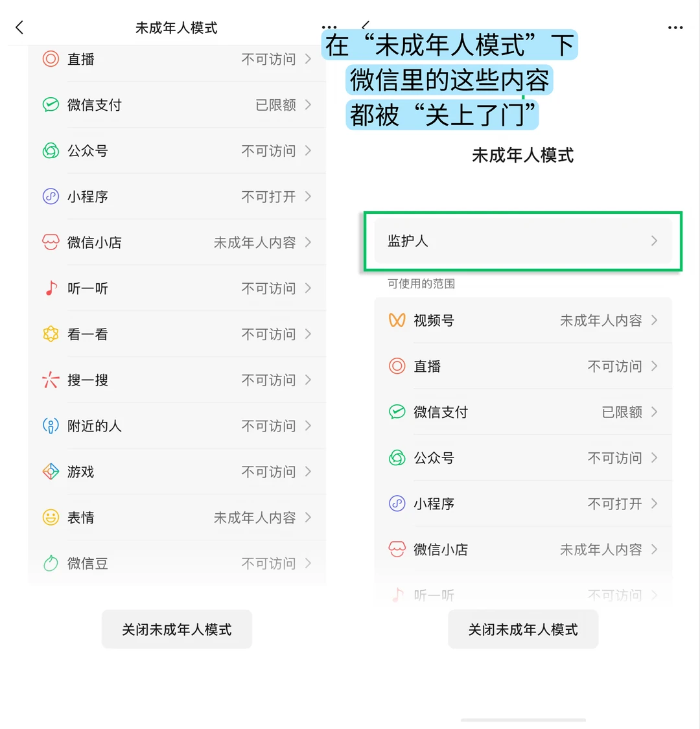Tap the 直播 icon in left list
This screenshot has width=700, height=729.
tap(51, 59)
